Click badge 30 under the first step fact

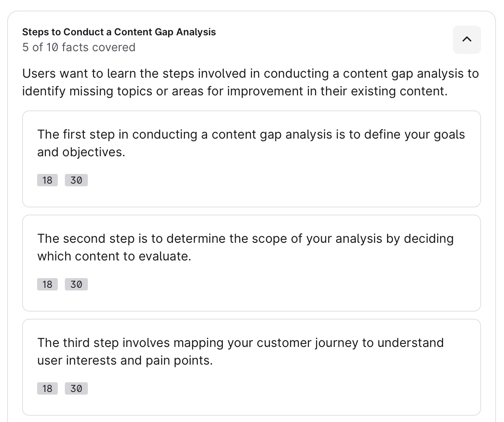76,180
